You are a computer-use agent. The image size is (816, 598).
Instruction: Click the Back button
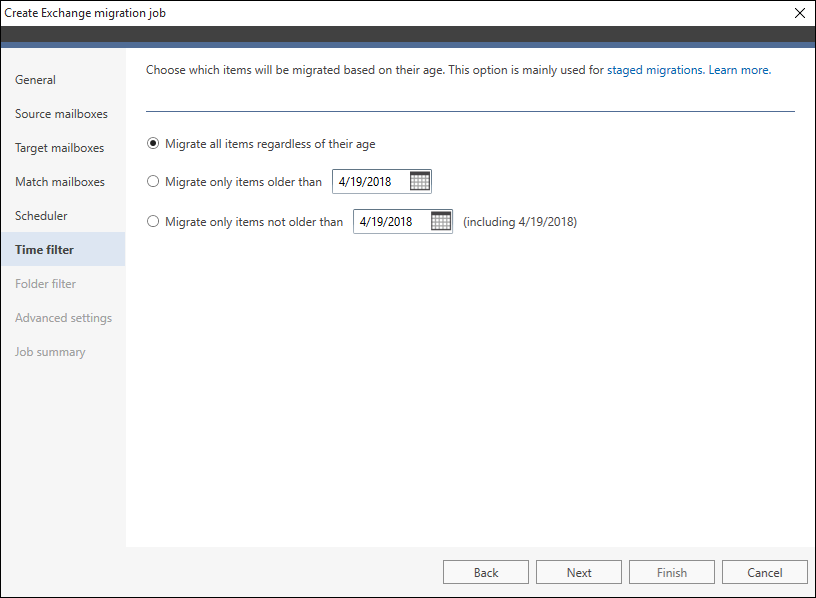coord(486,572)
